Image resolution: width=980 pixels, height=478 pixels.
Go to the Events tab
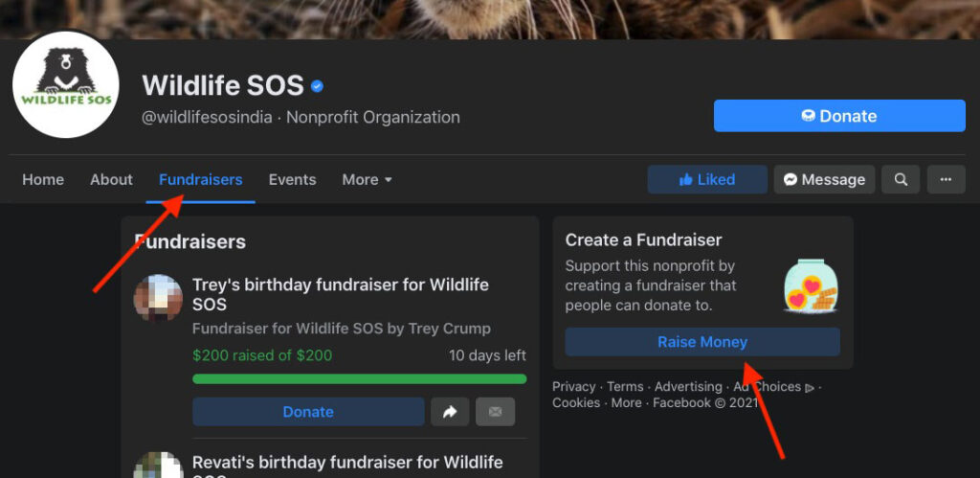click(x=292, y=179)
